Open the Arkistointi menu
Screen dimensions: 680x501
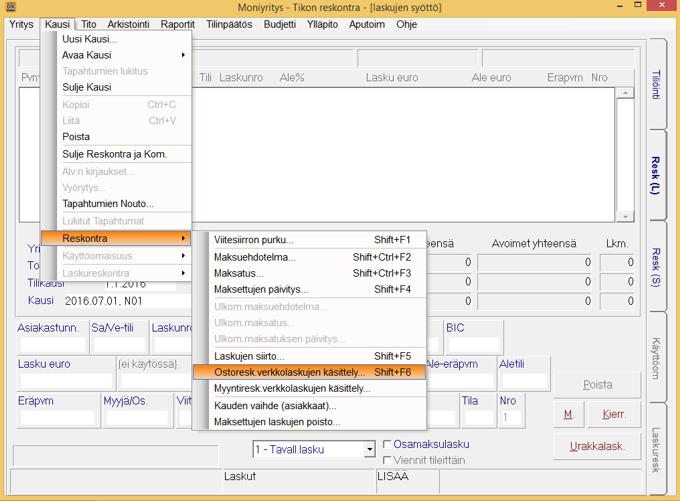pos(128,24)
